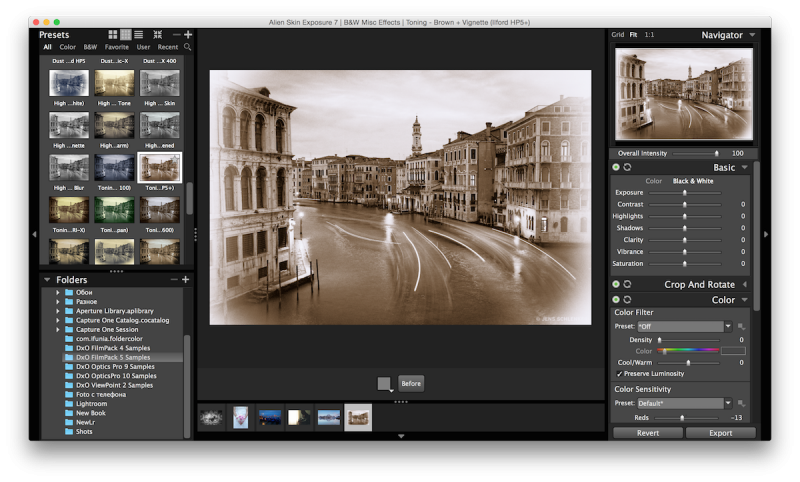Expand the Aperture Library.aplibrary folder

pyautogui.click(x=58, y=311)
